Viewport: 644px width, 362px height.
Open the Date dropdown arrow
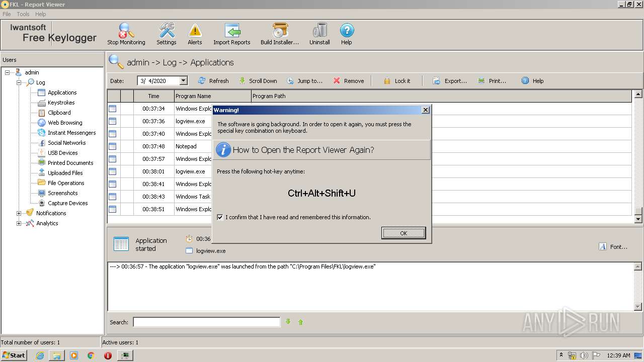(183, 80)
